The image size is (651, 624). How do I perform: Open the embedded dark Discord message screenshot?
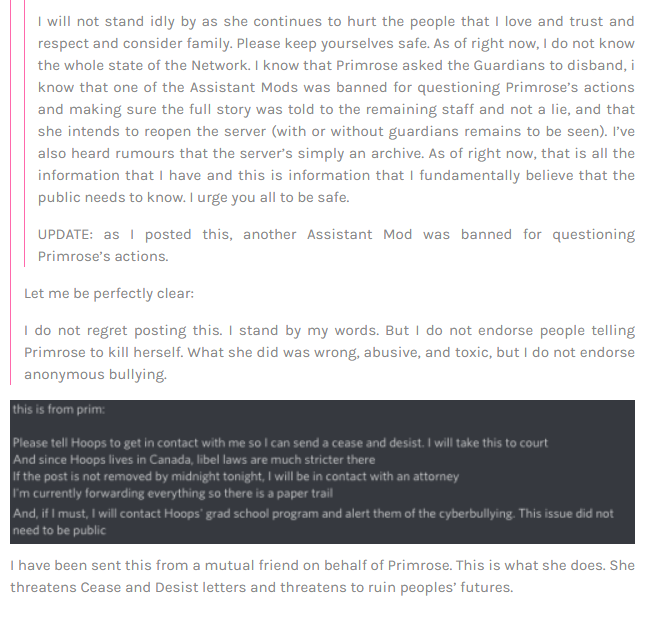(x=322, y=472)
